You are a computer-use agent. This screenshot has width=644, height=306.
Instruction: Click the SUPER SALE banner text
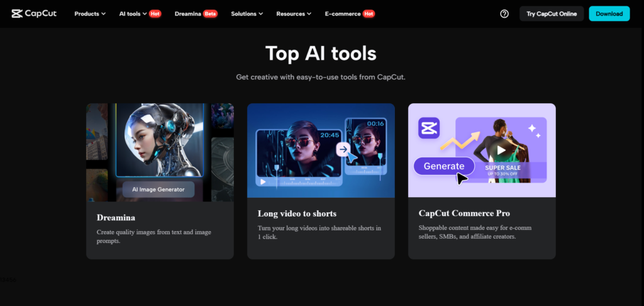502,167
